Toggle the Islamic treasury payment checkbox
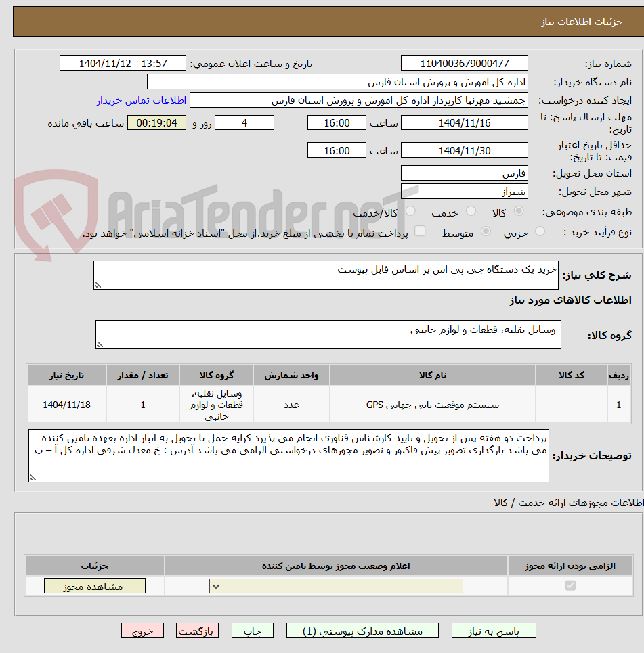 click(420, 231)
